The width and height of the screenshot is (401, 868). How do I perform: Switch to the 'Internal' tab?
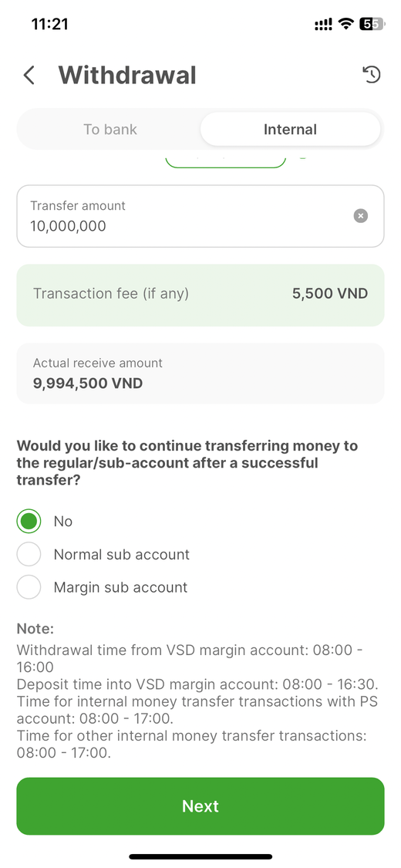click(291, 130)
